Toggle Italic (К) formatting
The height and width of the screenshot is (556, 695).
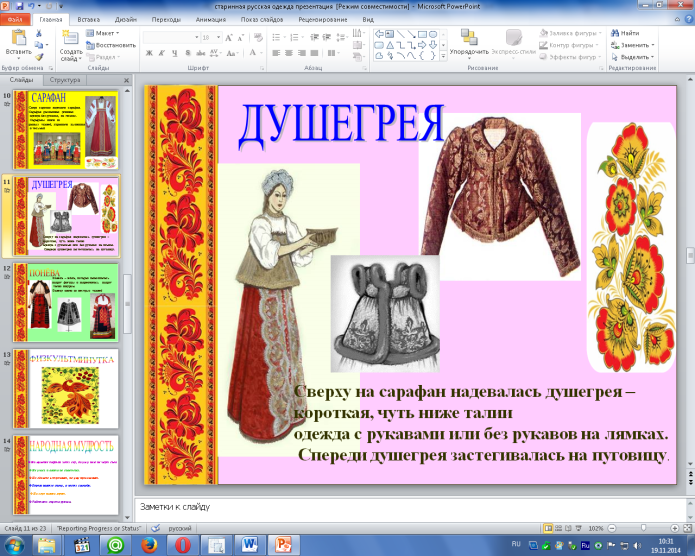162,53
